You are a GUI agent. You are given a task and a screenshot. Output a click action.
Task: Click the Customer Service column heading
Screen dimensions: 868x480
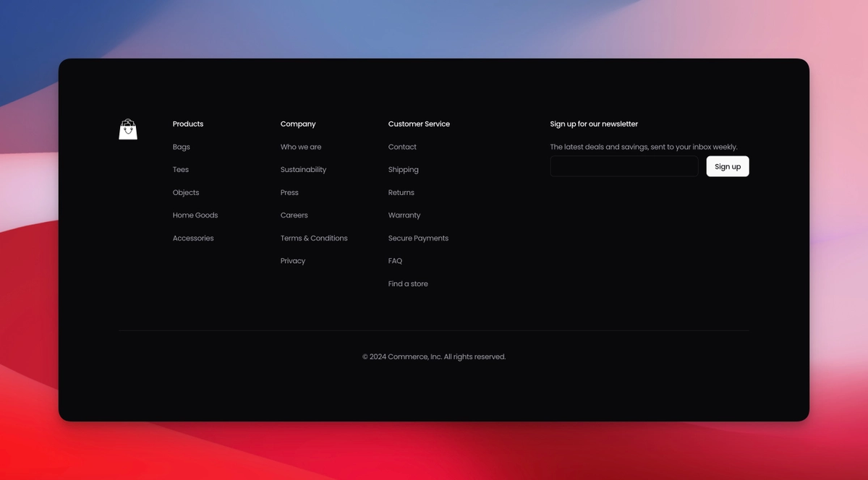419,124
